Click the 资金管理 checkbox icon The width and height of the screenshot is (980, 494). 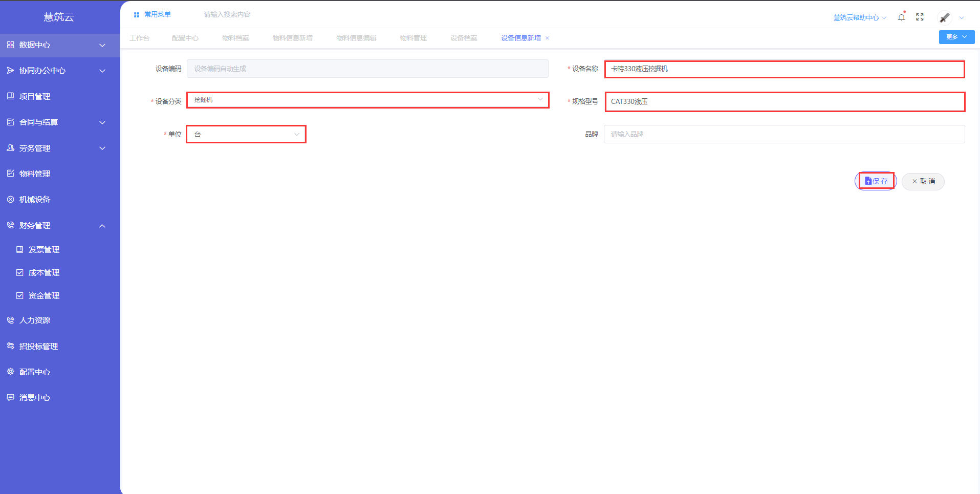tap(19, 295)
